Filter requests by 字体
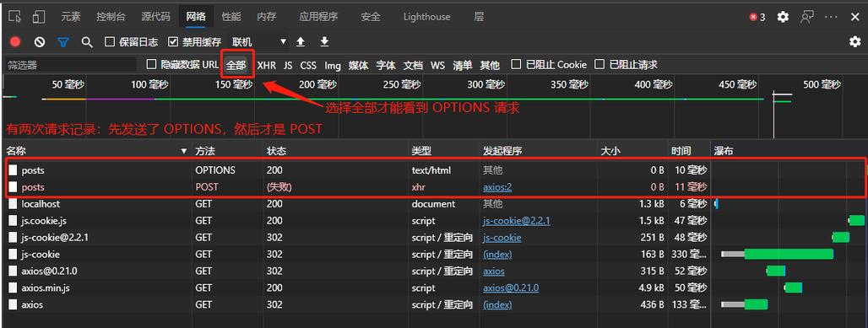This screenshot has width=868, height=328. point(386,65)
